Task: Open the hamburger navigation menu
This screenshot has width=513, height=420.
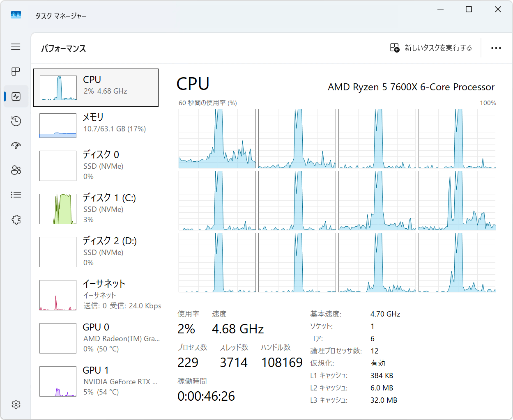Action: 16,47
